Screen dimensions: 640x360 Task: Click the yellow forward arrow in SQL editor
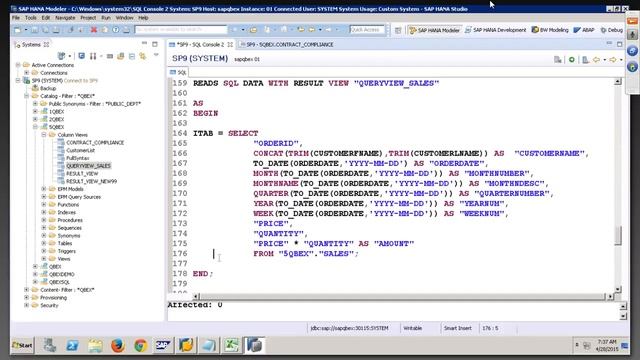[x=613, y=60]
